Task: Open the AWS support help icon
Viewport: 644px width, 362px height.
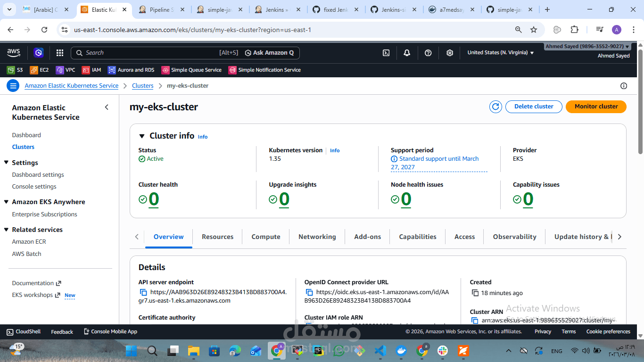Action: pyautogui.click(x=428, y=53)
